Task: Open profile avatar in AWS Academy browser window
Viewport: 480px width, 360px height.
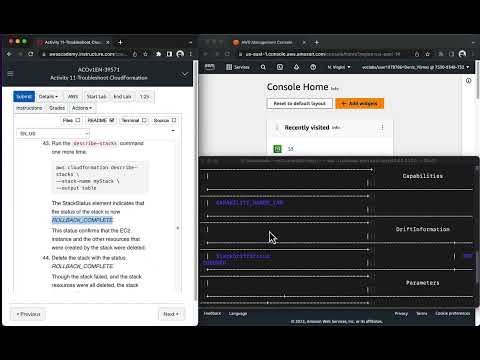Action: coord(180,54)
